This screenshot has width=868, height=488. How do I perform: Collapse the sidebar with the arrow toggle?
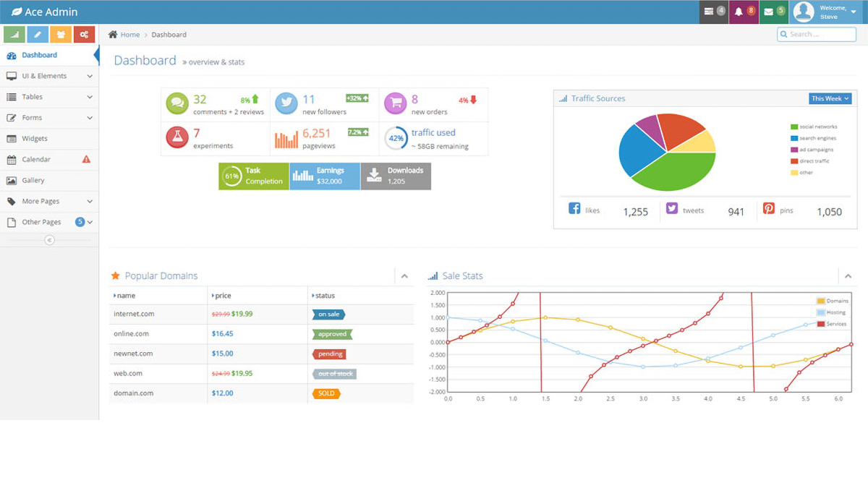(x=49, y=240)
